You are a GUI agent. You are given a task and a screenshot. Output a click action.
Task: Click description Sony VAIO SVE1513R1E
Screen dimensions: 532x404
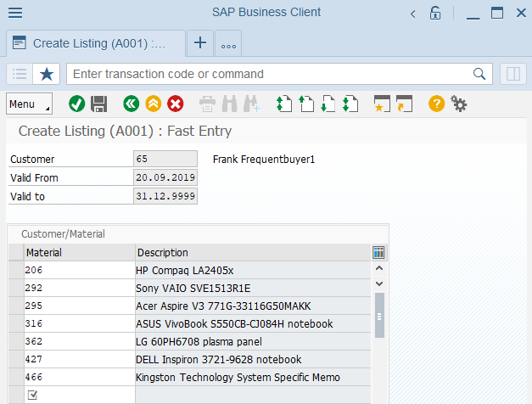click(x=253, y=289)
